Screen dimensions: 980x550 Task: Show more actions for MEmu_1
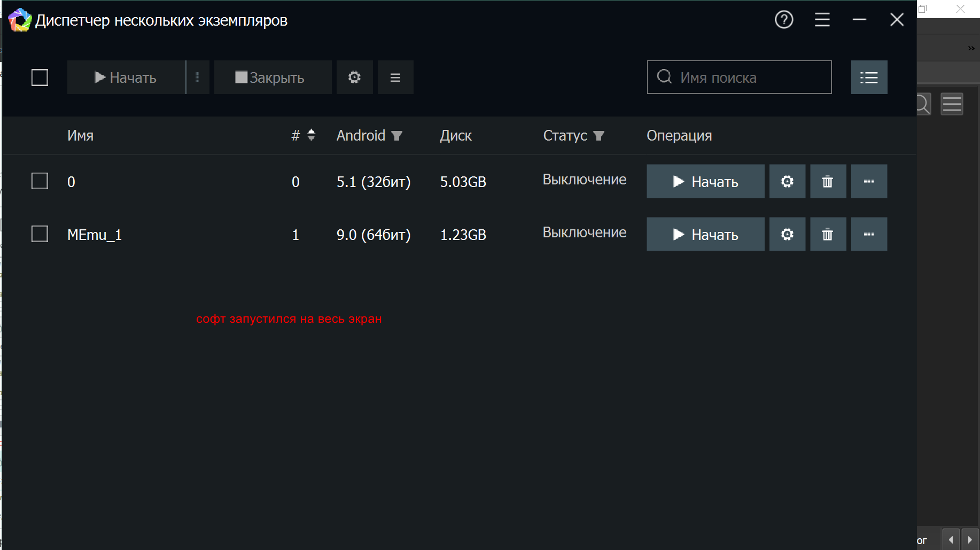[x=869, y=234]
